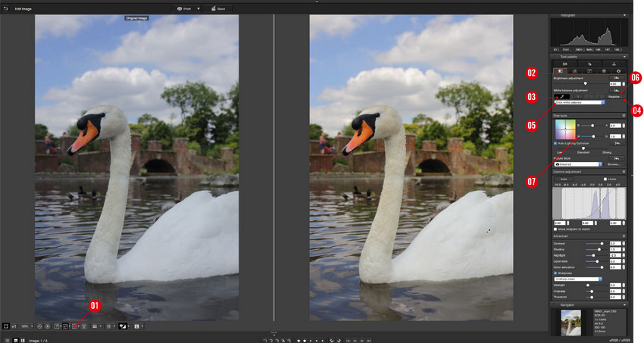Adjust the Highlight slider
The width and height of the screenshot is (644, 343).
[593, 255]
